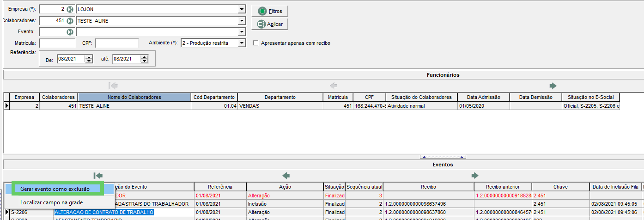Expand the Empresa LOJON dropdown
Image resolution: width=644 pixels, height=220 pixels.
click(241, 9)
